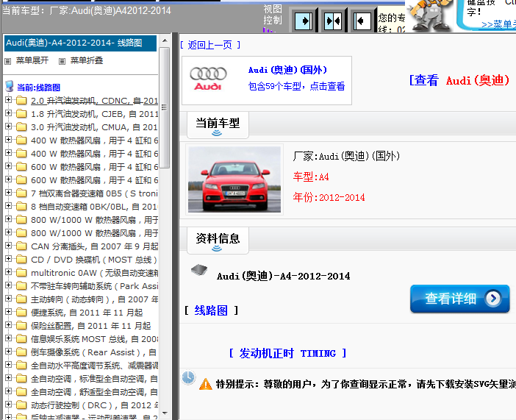Expand the first 400 W 散热器风扇 node
Viewport: 516px width, 420px height.
pyautogui.click(x=8, y=139)
